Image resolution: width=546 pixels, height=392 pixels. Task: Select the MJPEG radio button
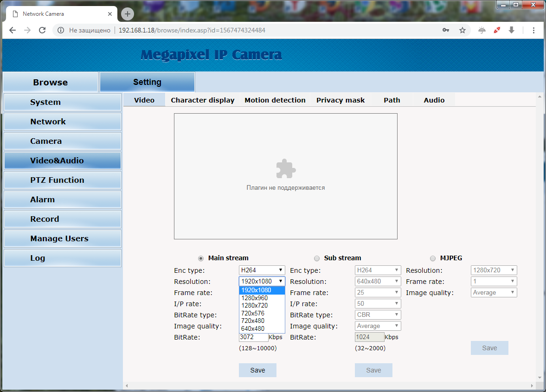coord(433,258)
